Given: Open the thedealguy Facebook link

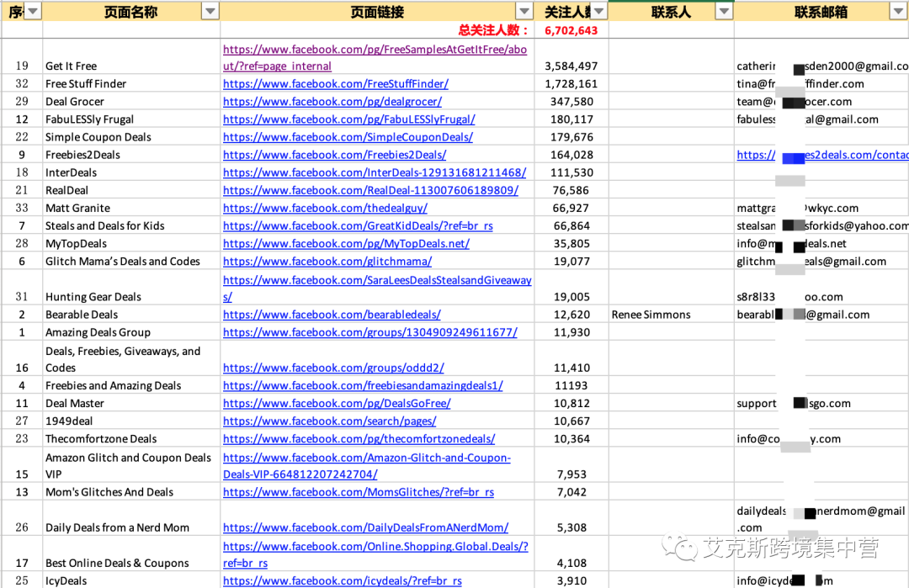Looking at the screenshot, I should 325,208.
